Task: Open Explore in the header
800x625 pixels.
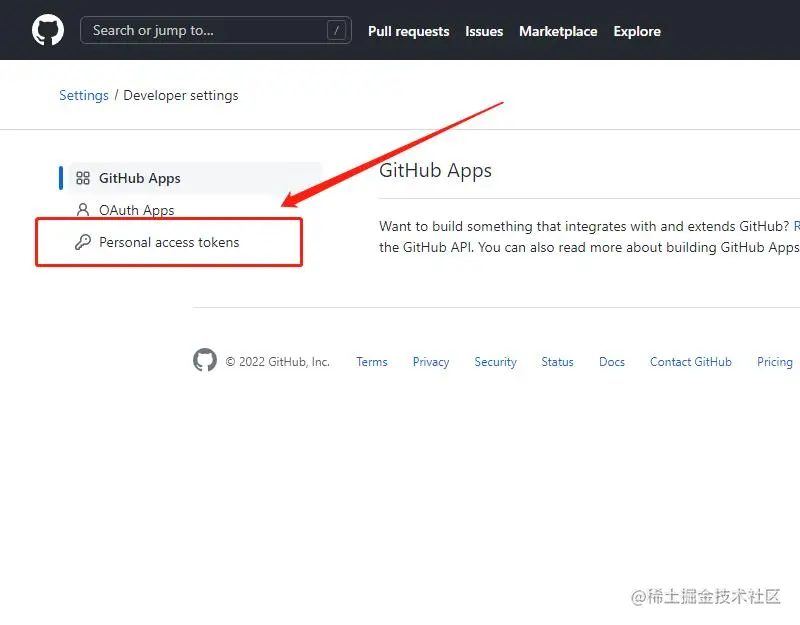Action: [x=637, y=31]
